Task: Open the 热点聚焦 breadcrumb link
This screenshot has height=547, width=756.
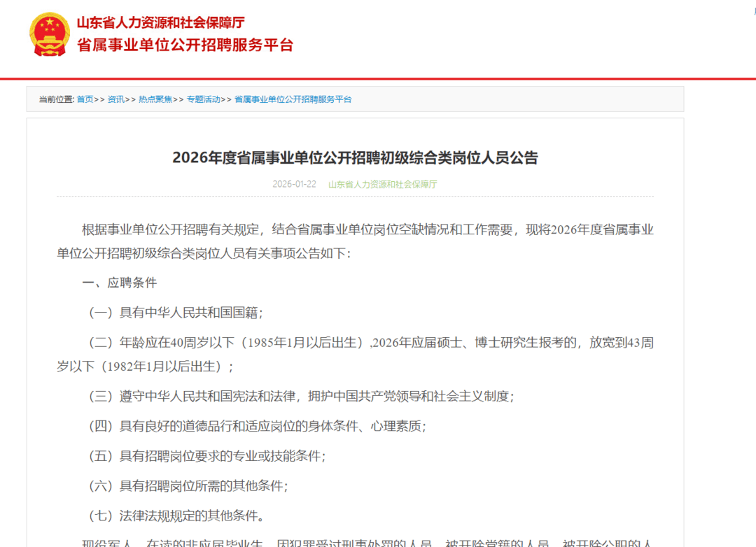Action: coord(155,99)
